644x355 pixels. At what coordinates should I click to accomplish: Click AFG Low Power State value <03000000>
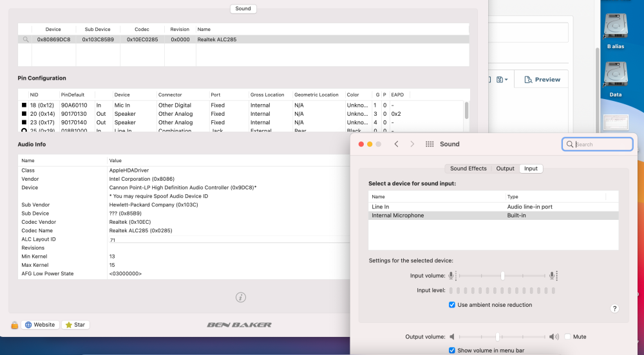126,274
